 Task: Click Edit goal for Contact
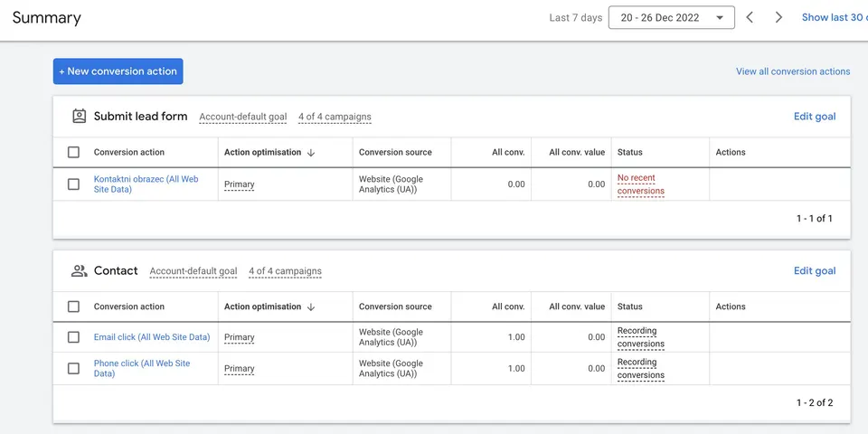point(815,270)
